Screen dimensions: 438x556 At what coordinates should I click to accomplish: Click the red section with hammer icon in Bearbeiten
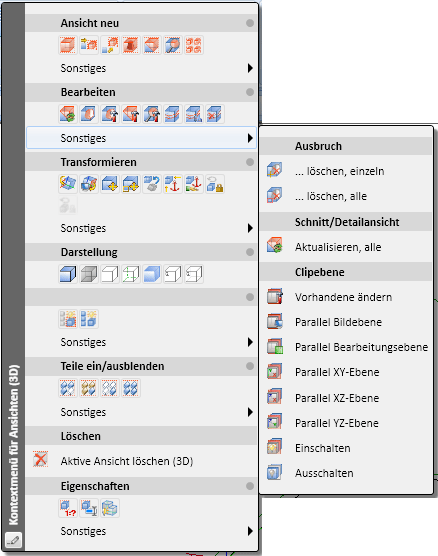click(x=131, y=114)
